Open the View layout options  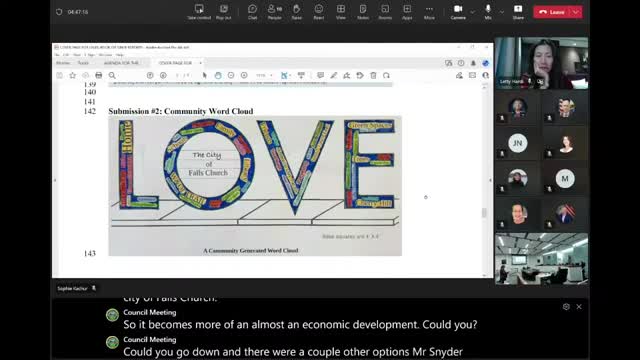[x=341, y=12]
